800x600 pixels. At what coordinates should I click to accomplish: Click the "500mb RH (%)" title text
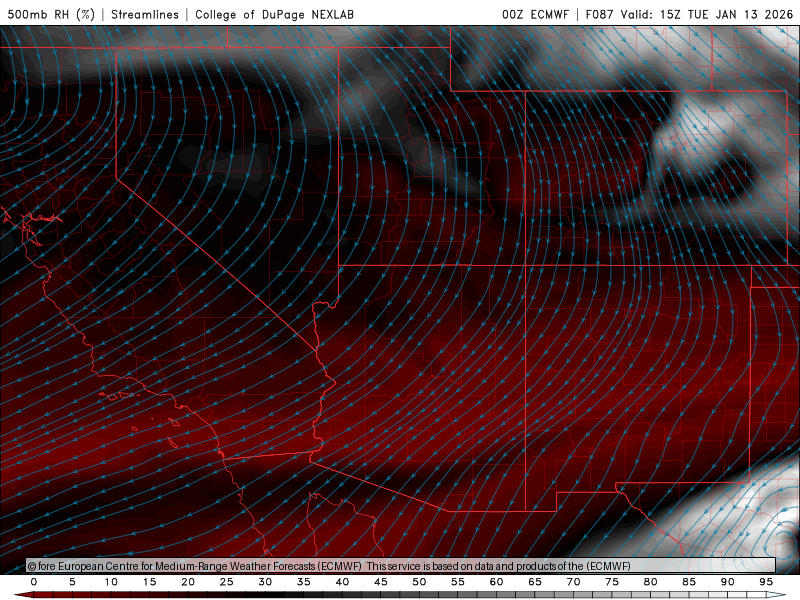point(52,14)
